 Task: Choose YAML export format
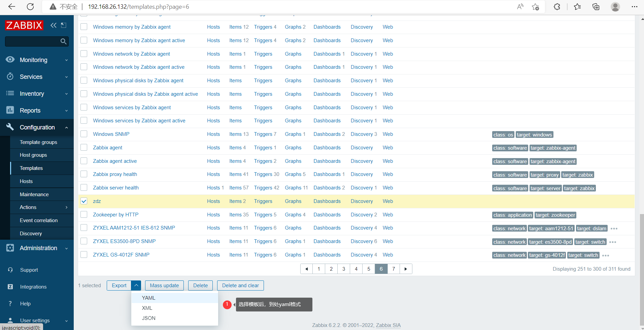point(175,298)
